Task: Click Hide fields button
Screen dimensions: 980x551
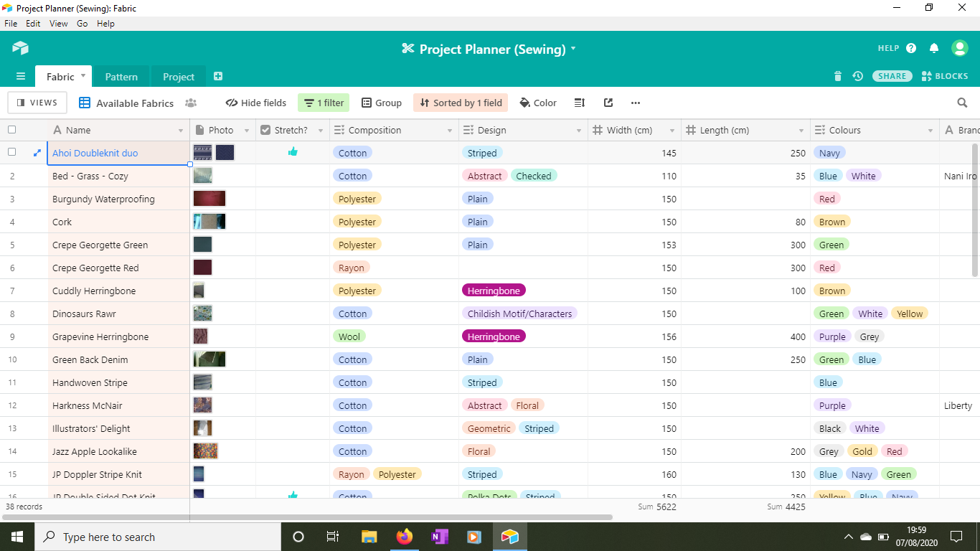Action: pyautogui.click(x=256, y=103)
